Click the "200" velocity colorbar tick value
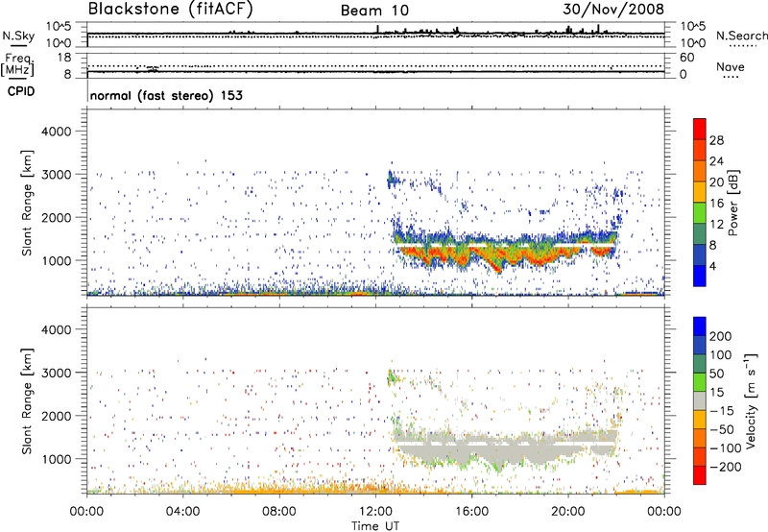The height and width of the screenshot is (532, 768). click(720, 336)
